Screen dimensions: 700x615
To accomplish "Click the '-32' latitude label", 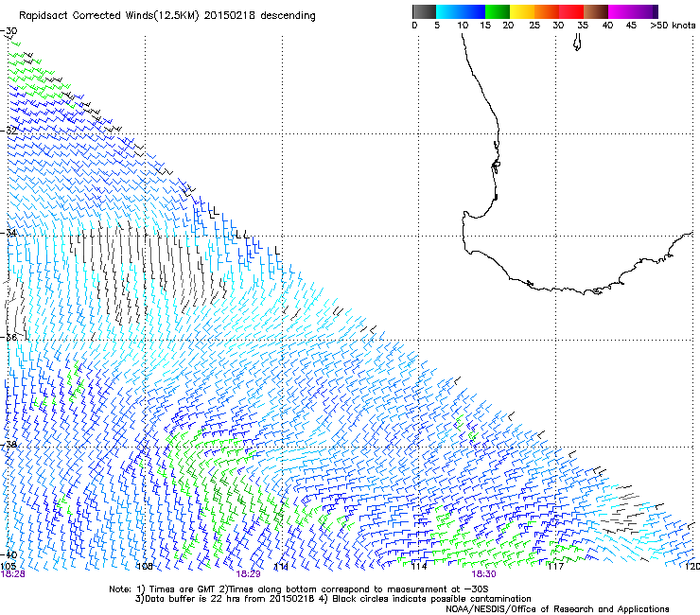I will coord(9,131).
